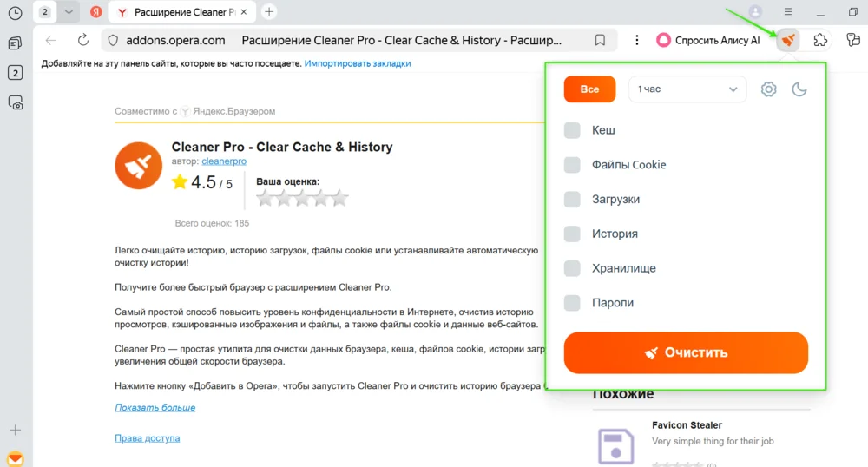Click the Всего оценок: 185 text
This screenshot has width=868, height=467.
click(x=212, y=223)
